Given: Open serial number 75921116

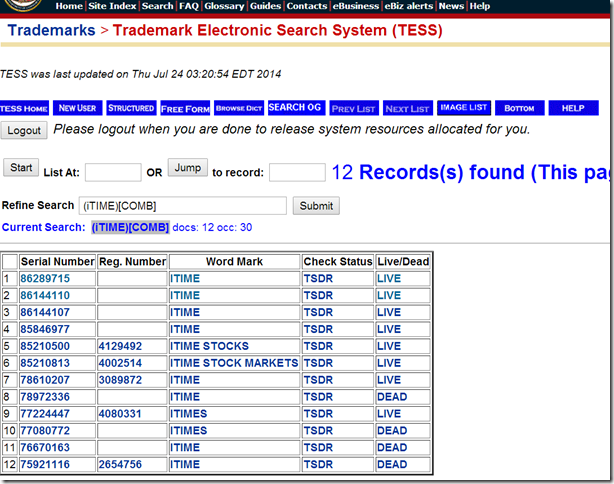Looking at the screenshot, I should 45,464.
